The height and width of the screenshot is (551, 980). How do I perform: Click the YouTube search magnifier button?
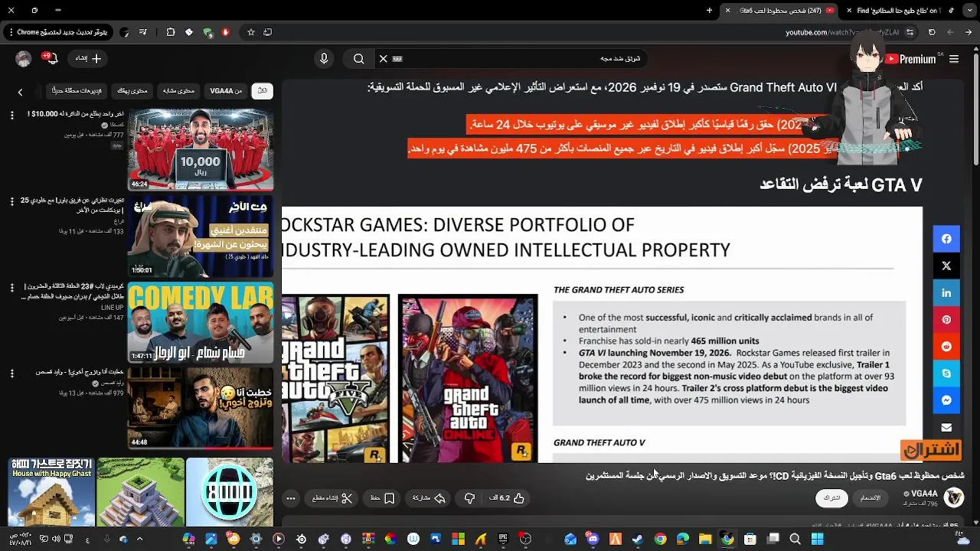click(358, 59)
